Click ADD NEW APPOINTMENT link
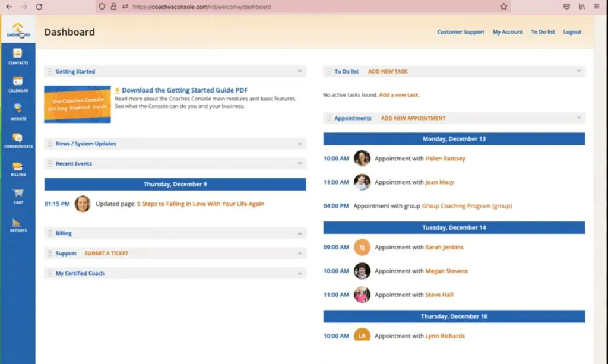Screen dimensions: 608x364 (413, 118)
